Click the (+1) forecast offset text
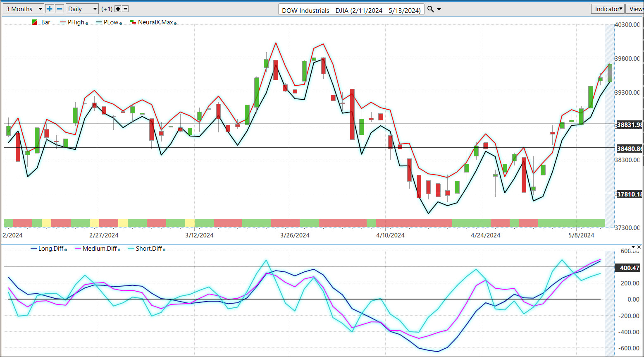Screen dimensions: 644x357 (107, 9)
